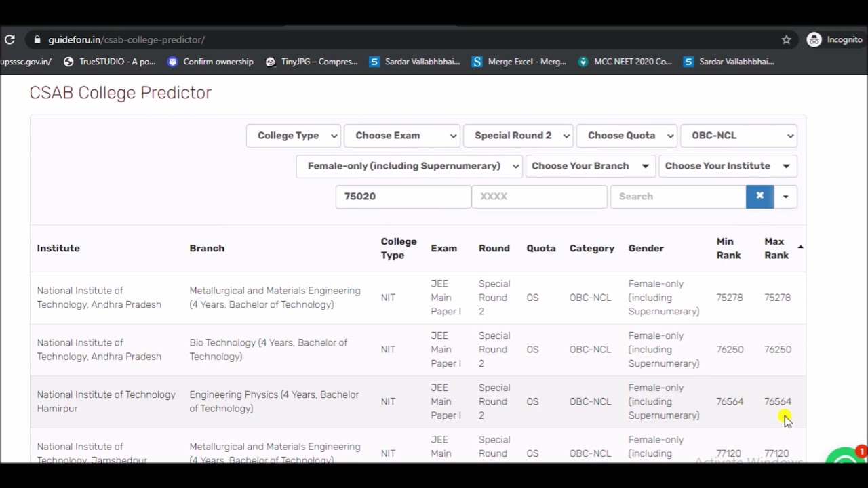Viewport: 868px width, 488px height.
Task: Bookmark this page with the star icon
Action: pos(786,39)
